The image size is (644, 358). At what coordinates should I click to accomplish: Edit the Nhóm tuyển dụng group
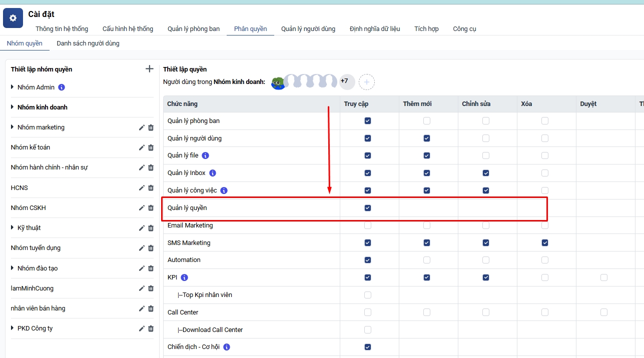[142, 248]
